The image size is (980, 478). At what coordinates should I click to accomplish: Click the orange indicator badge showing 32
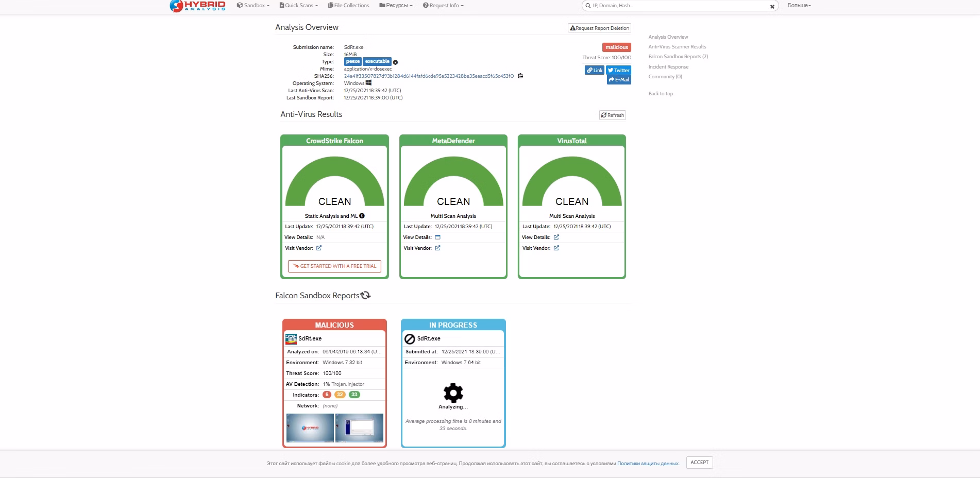point(340,395)
